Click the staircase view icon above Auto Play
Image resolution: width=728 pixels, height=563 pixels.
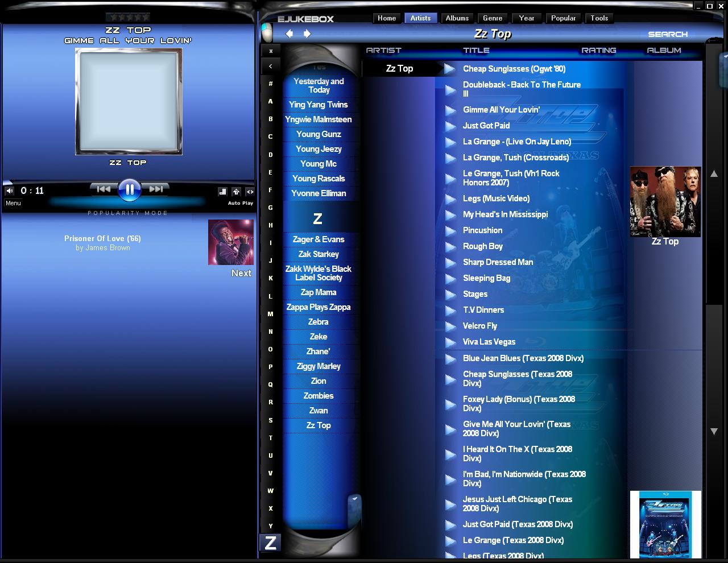coord(223,192)
